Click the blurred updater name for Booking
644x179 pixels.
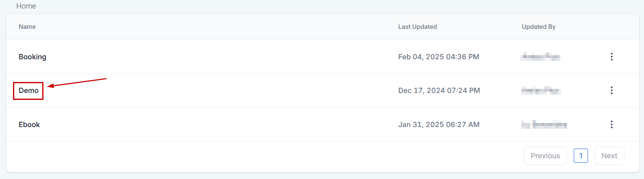(540, 57)
